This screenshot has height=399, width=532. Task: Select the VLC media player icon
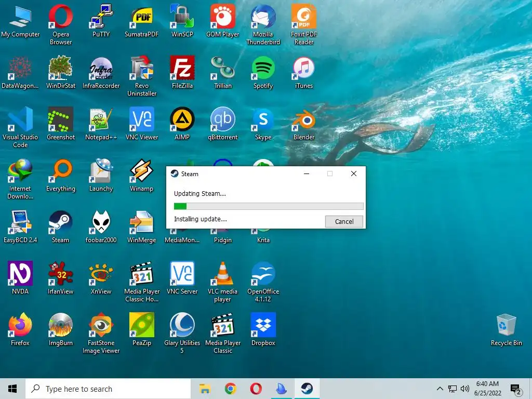coord(222,282)
